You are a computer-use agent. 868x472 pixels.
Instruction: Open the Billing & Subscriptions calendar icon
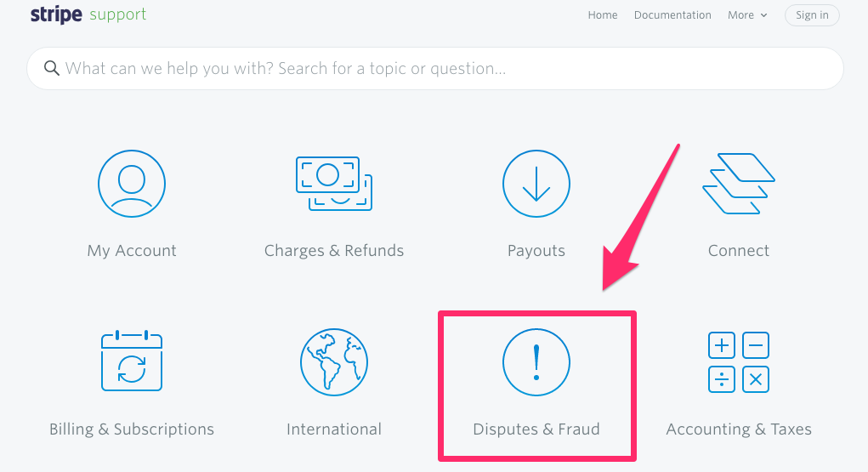point(132,361)
